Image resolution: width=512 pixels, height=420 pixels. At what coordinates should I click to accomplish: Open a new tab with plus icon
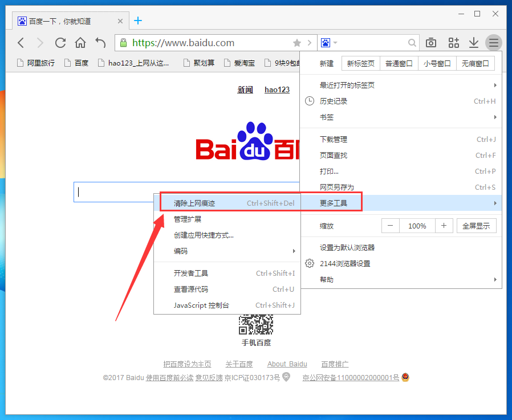tap(138, 21)
